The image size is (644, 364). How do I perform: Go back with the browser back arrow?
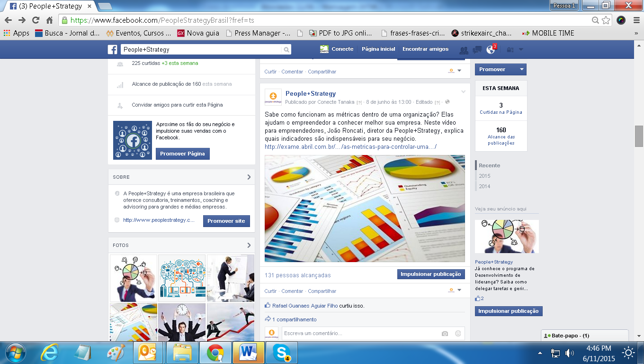coord(8,20)
